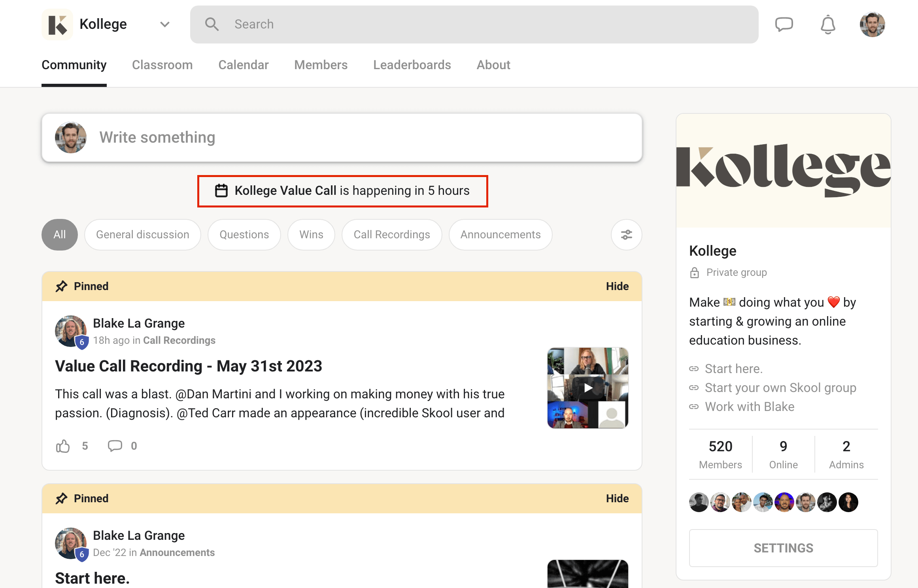Click the search magnifier icon
Image resolution: width=918 pixels, height=588 pixels.
(x=212, y=24)
